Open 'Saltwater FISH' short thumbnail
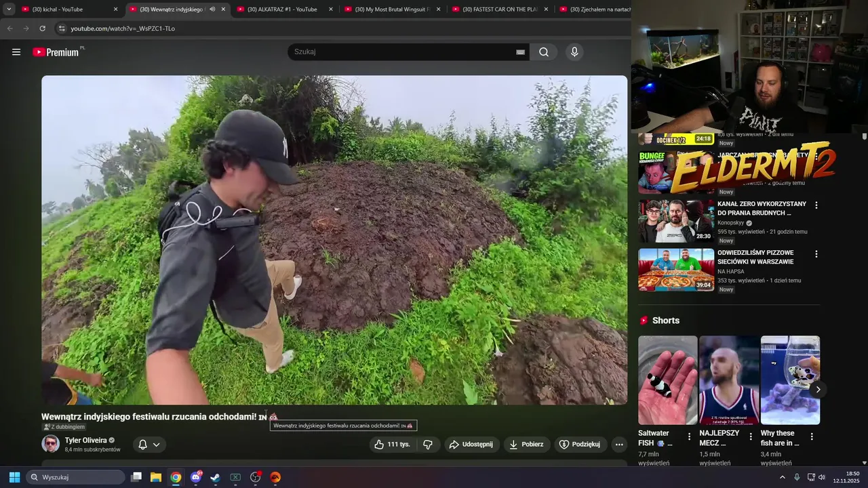Screen dimensions: 868x488 tap(667, 380)
